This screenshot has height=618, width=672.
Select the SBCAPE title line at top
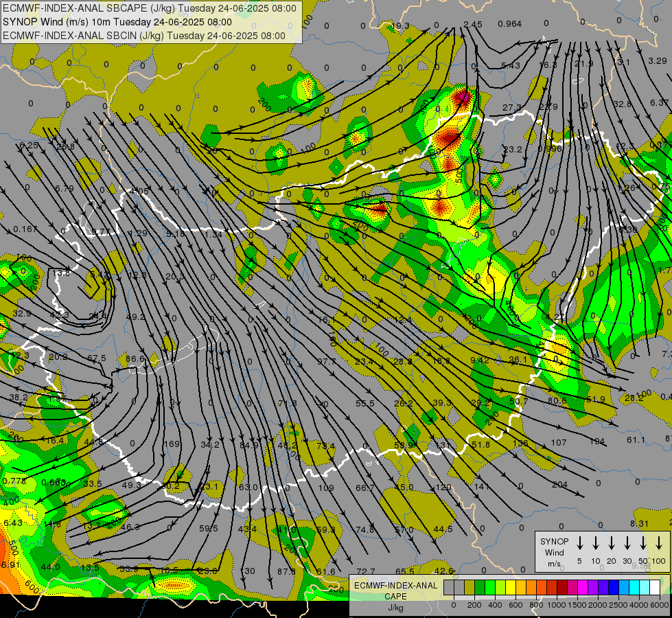[x=150, y=8]
